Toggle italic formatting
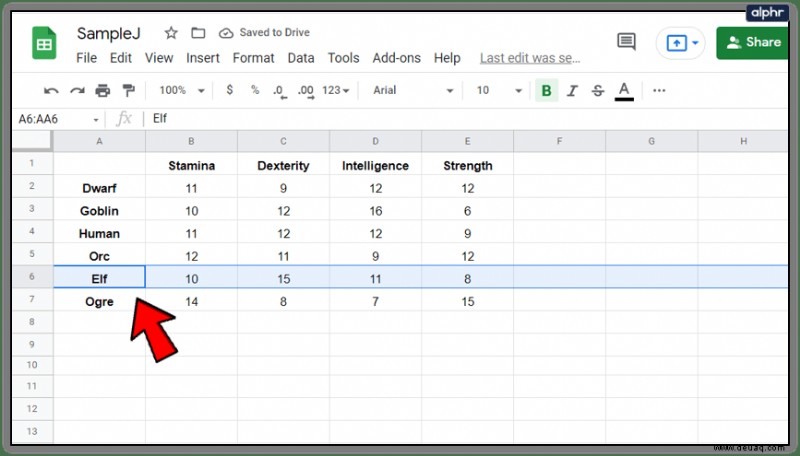800x456 pixels. (572, 91)
